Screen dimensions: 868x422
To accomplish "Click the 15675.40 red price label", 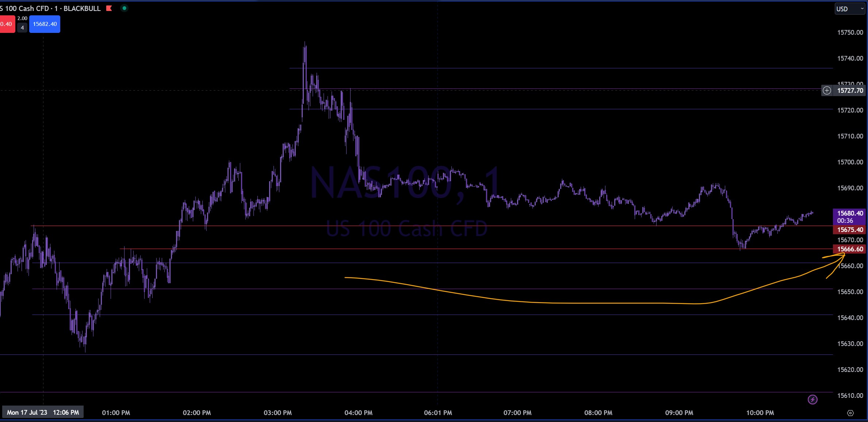I will coord(850,230).
